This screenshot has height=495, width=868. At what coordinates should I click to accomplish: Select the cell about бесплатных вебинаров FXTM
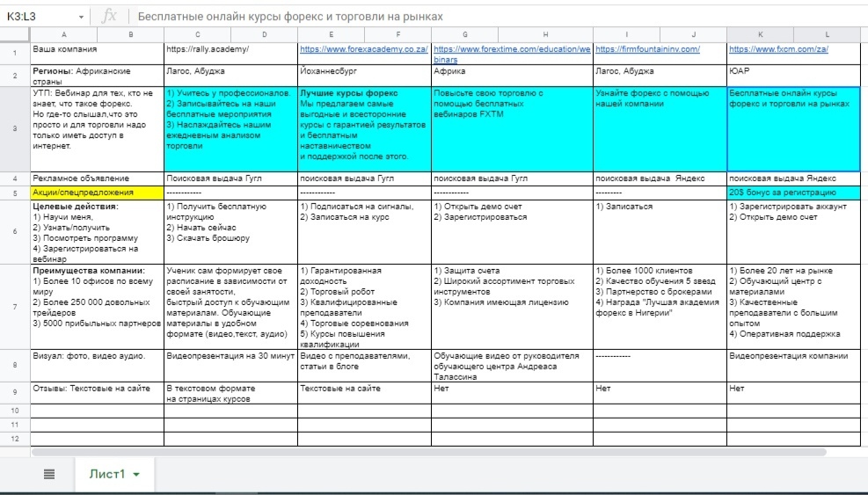pos(512,129)
